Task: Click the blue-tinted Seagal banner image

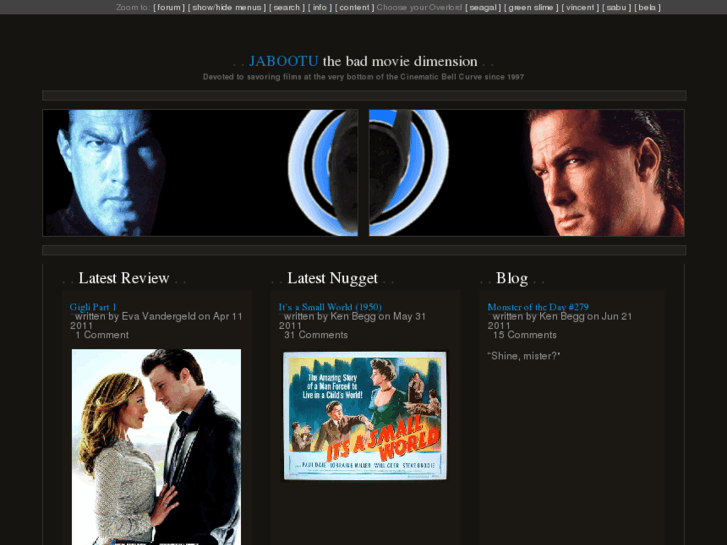Action: click(x=200, y=173)
